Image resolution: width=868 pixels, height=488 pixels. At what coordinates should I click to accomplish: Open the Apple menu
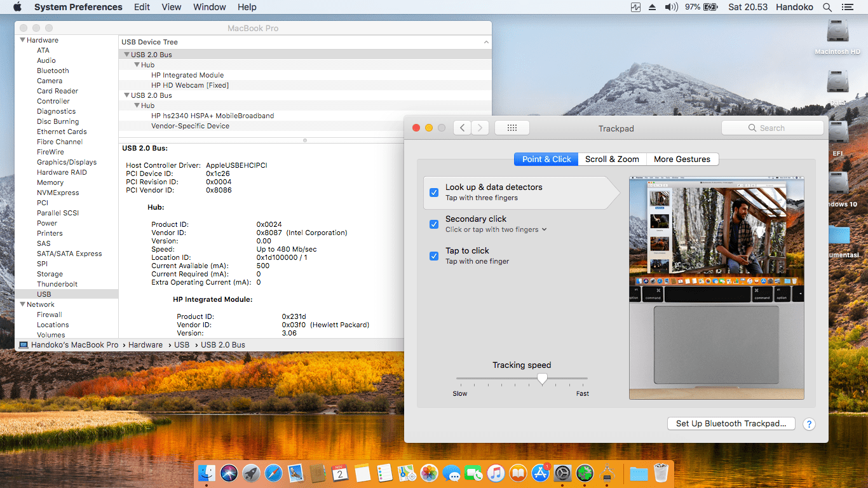[x=17, y=7]
